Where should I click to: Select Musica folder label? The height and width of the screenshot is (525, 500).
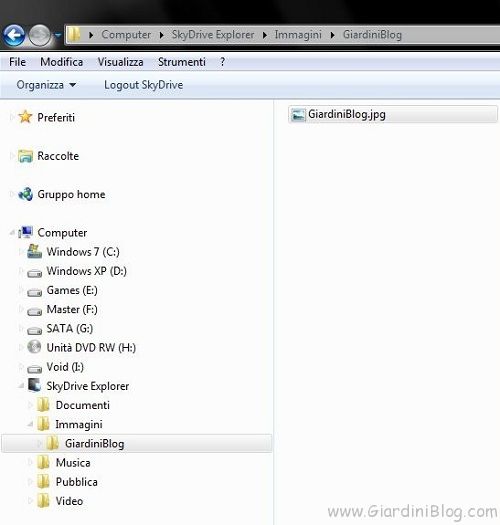coord(73,463)
